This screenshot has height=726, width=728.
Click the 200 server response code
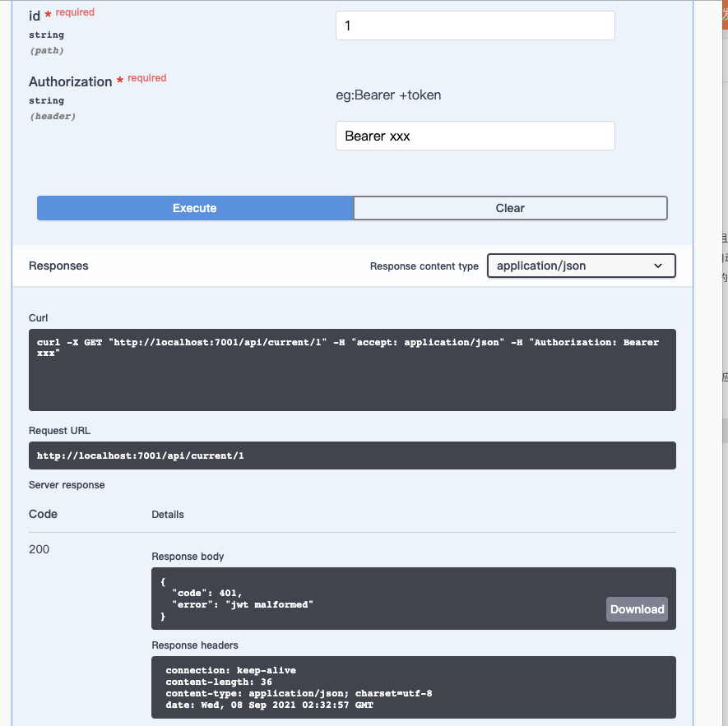click(39, 549)
